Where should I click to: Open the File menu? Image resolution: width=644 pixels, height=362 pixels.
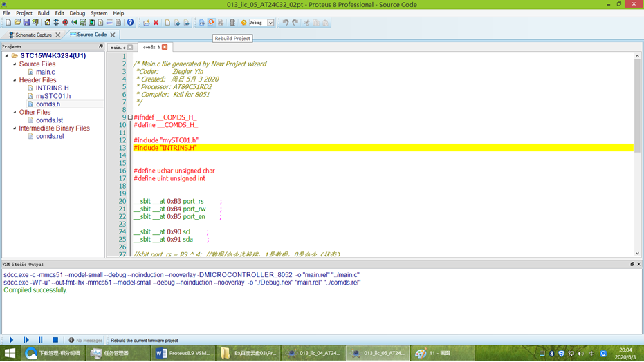pos(7,13)
